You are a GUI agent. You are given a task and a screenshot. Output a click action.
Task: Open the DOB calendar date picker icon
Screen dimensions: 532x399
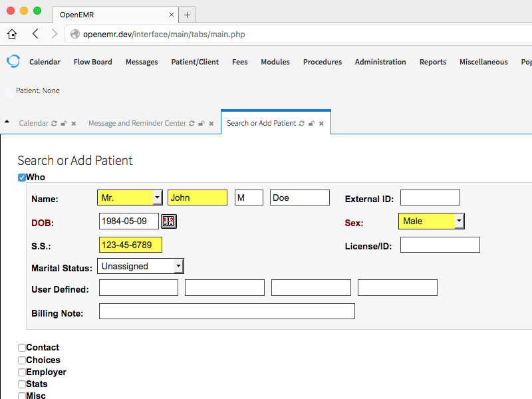pyautogui.click(x=168, y=221)
